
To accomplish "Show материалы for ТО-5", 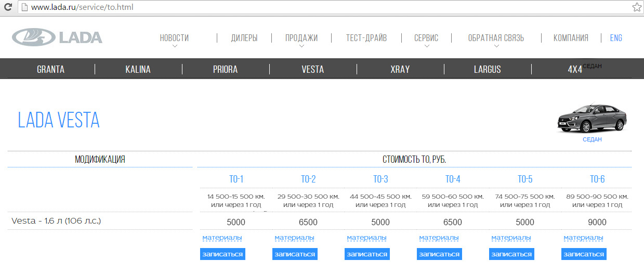I will [511, 238].
